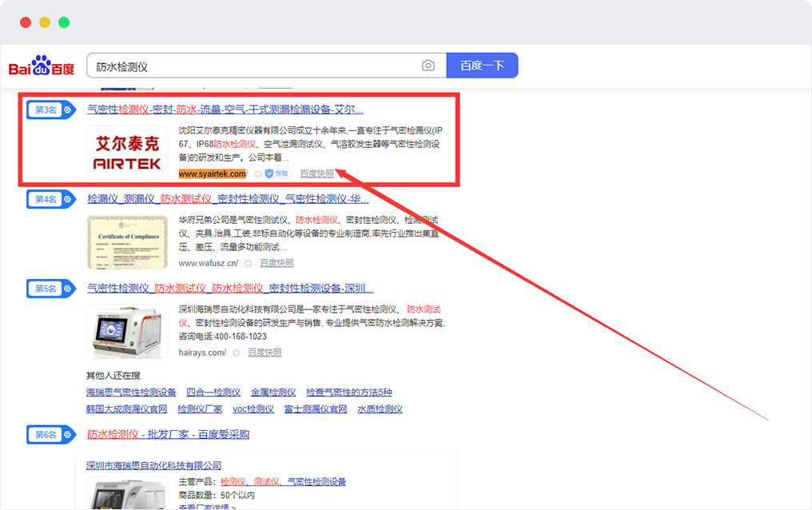Image resolution: width=812 pixels, height=510 pixels.
Task: Click the Baidu logo
Action: (x=42, y=66)
